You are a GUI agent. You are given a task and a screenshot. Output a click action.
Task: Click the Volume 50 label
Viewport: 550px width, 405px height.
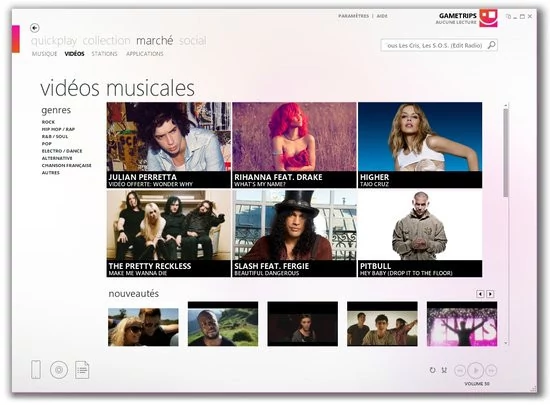477,384
